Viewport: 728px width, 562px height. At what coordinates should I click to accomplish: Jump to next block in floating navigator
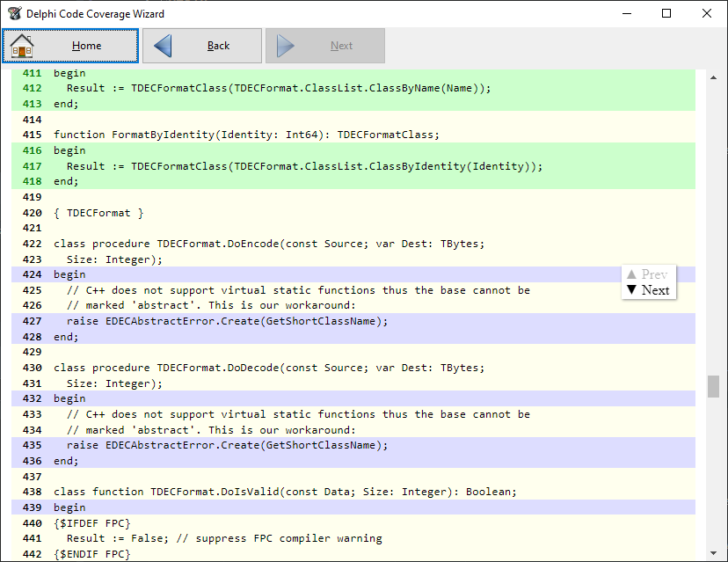[x=647, y=290]
